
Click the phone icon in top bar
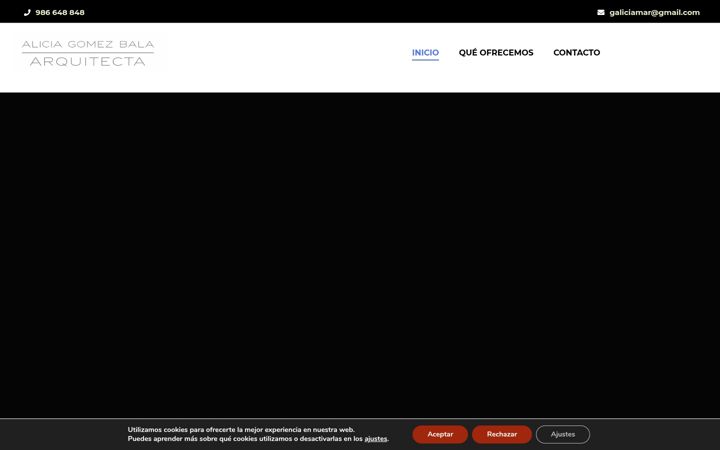point(27,13)
